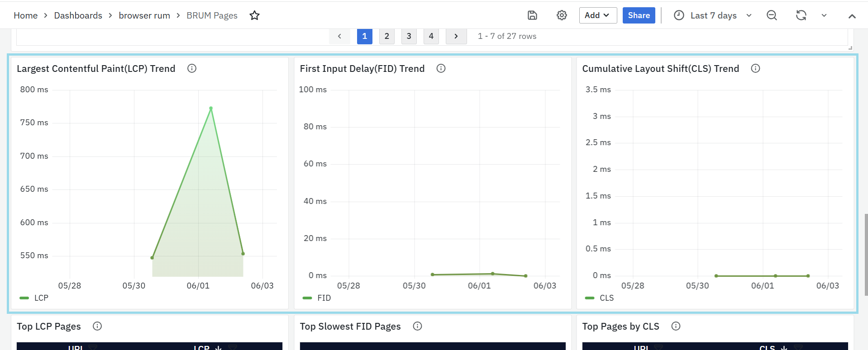The image size is (868, 350).
Task: Show info for FID Trend panel
Action: click(x=441, y=68)
